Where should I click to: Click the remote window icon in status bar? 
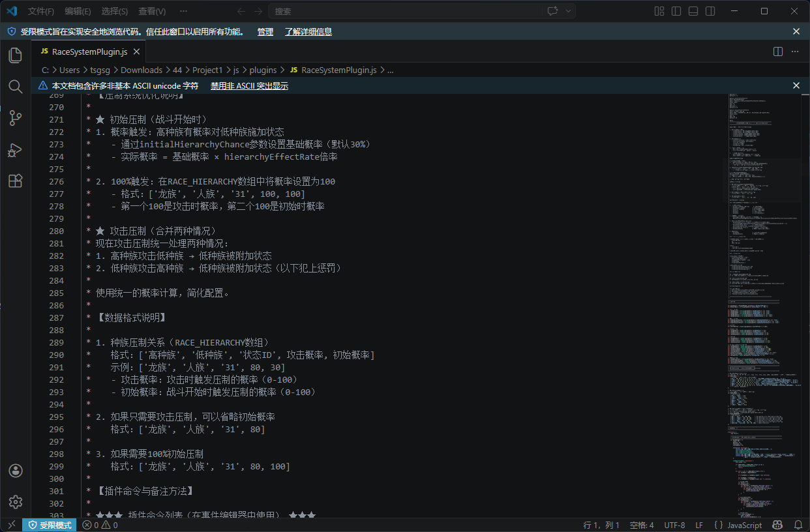click(11, 525)
